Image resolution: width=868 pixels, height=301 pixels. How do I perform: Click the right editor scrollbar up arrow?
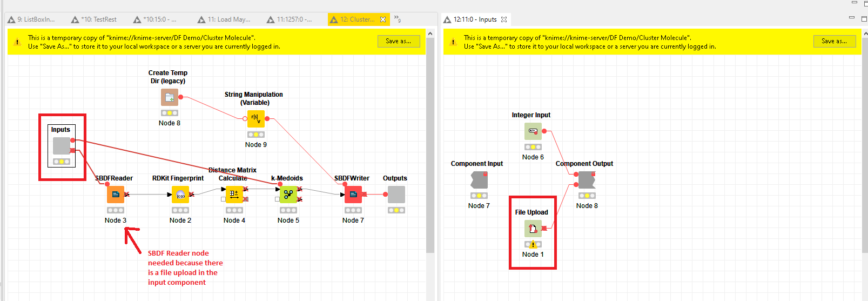(866, 34)
